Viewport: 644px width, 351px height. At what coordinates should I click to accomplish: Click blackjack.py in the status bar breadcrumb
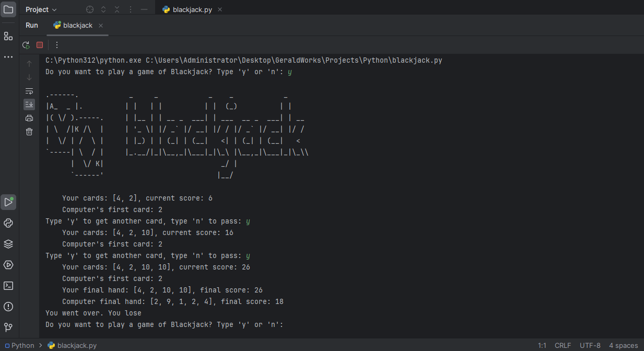point(76,345)
